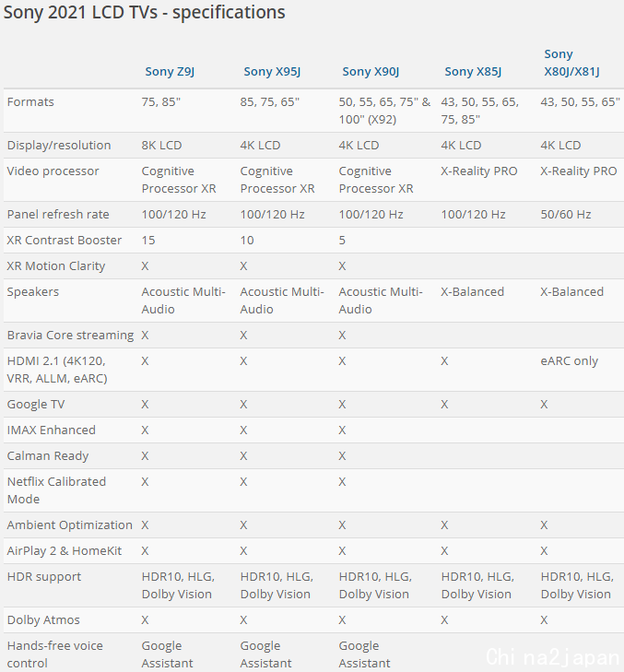Click the Netflix Calibrated Mode row label

[56, 490]
